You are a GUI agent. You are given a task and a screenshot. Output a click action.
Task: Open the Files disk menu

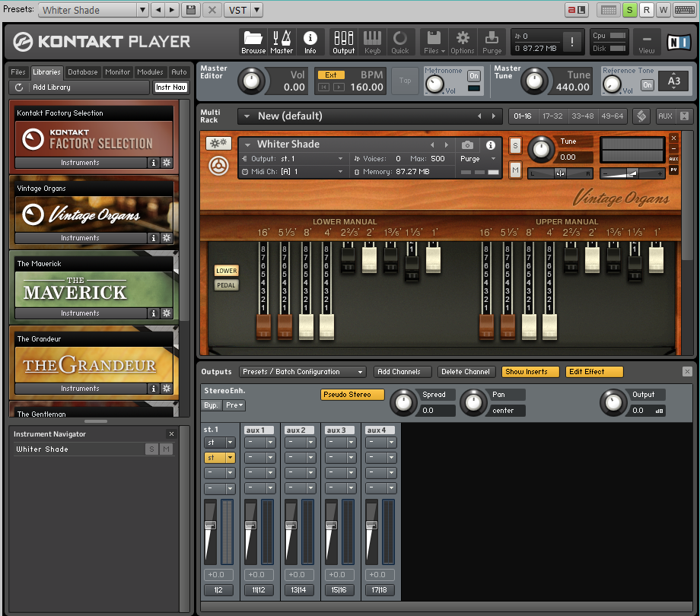click(x=434, y=42)
